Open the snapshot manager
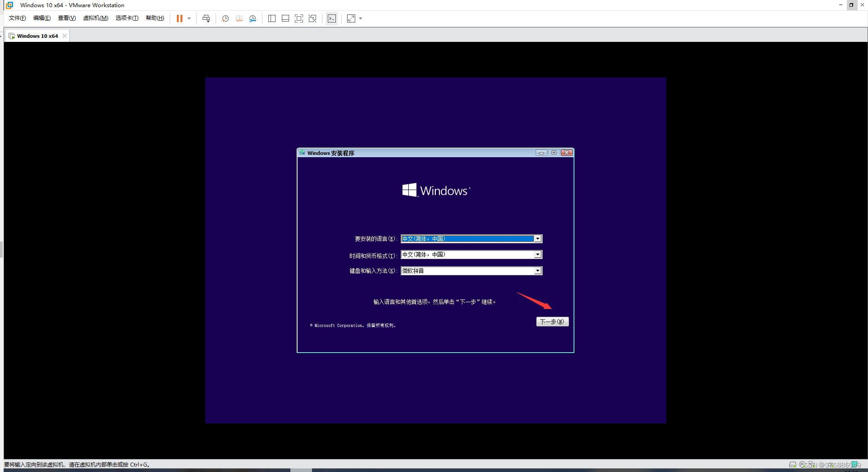 tap(253, 18)
